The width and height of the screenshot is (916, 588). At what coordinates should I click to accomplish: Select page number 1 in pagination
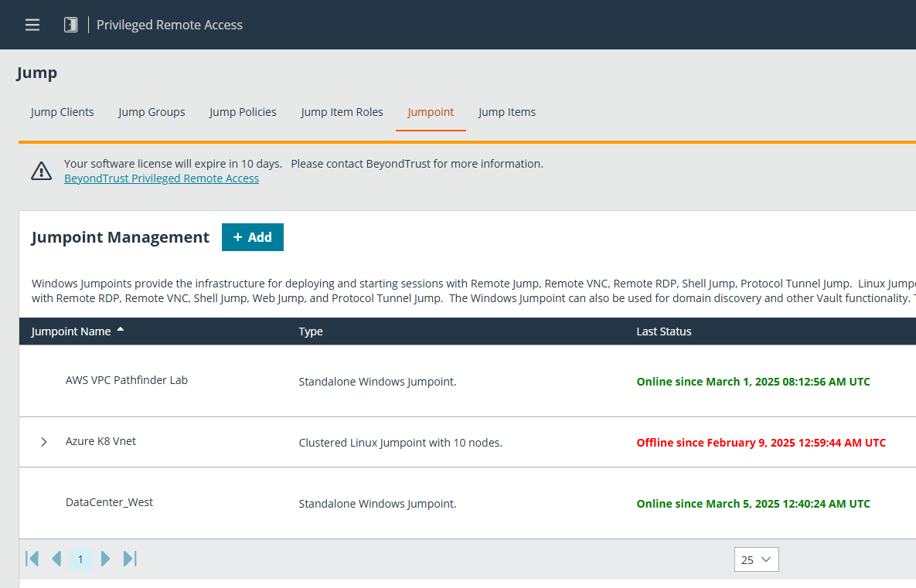tap(80, 559)
